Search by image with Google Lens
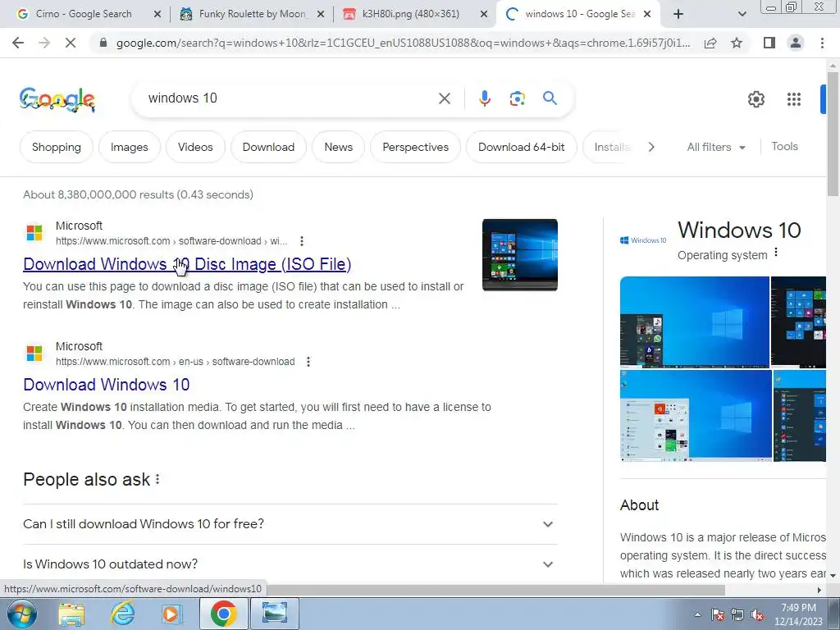The width and height of the screenshot is (840, 630). coord(517,98)
